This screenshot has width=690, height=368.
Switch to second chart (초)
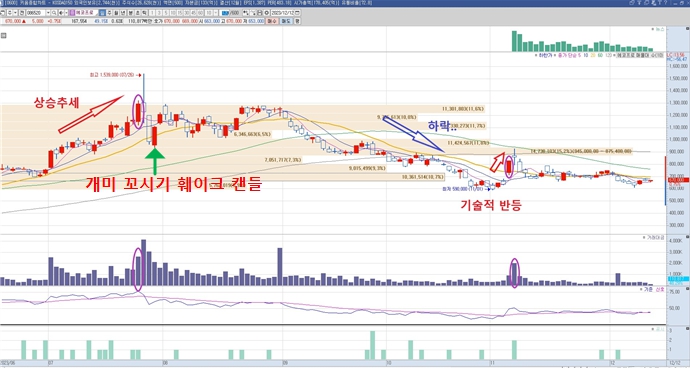pyautogui.click(x=137, y=13)
